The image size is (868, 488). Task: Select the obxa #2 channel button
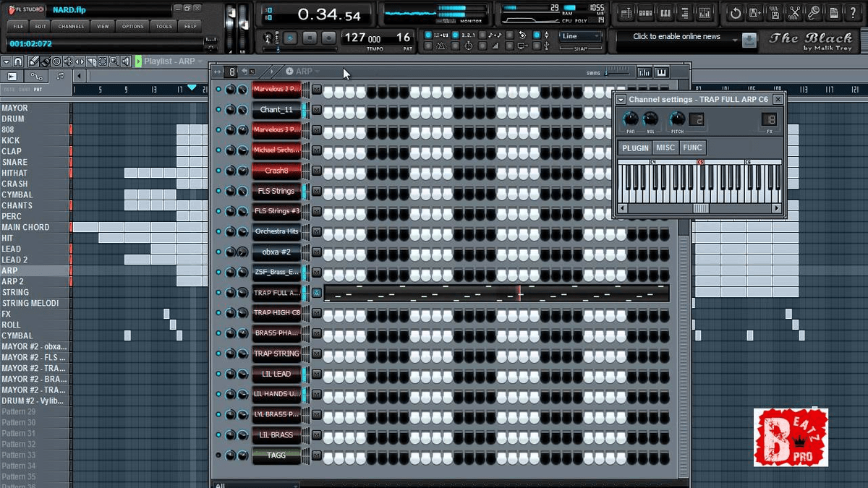pyautogui.click(x=276, y=252)
